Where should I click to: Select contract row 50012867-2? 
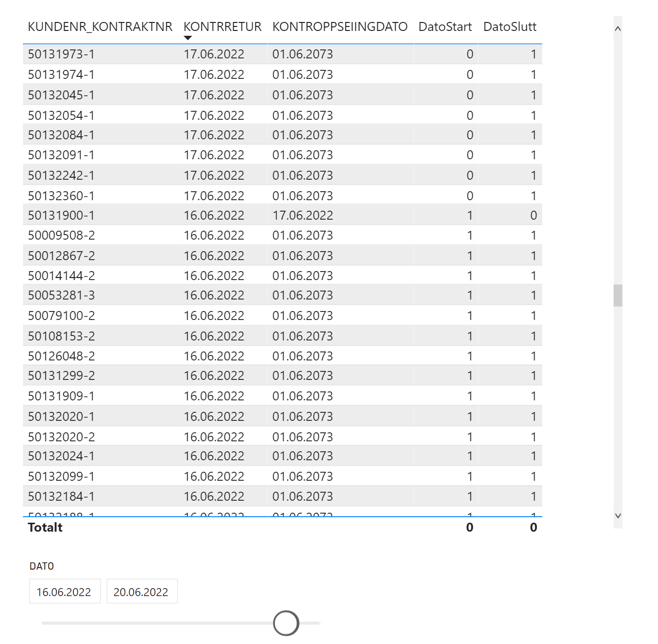pos(282,256)
